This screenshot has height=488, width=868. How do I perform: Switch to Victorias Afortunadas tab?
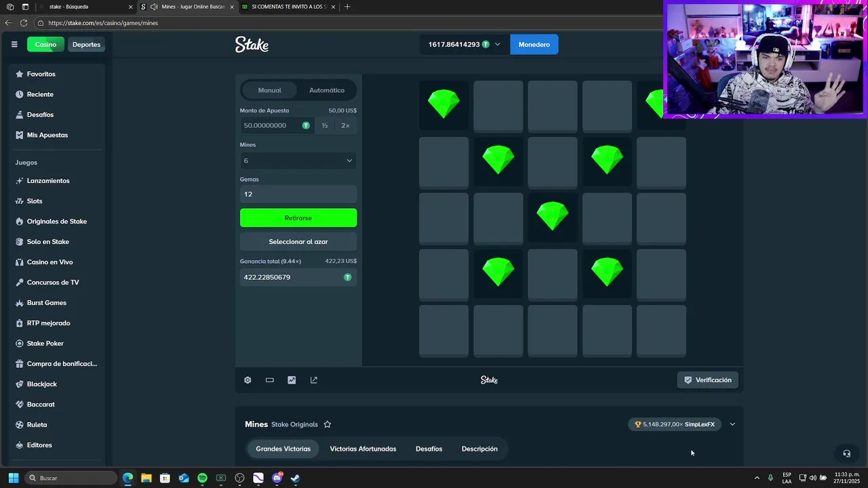tap(363, 449)
